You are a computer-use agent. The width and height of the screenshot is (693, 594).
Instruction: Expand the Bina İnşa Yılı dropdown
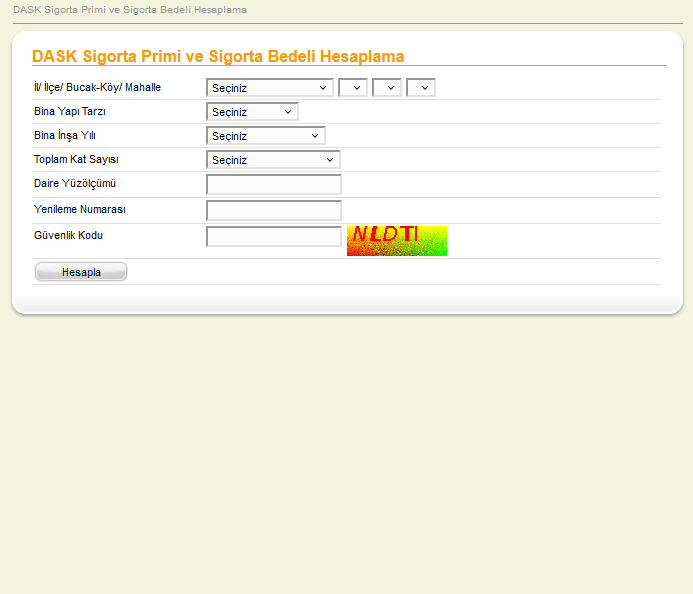pos(265,136)
